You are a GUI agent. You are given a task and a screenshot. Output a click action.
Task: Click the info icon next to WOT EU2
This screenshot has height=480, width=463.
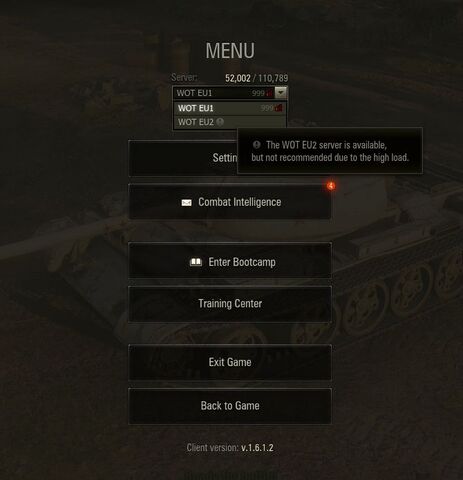coord(220,122)
